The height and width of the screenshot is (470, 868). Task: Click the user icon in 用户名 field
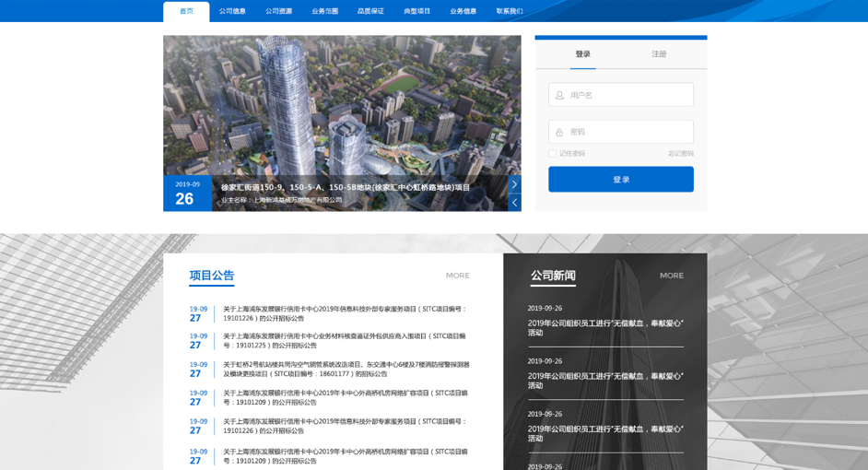pyautogui.click(x=559, y=95)
